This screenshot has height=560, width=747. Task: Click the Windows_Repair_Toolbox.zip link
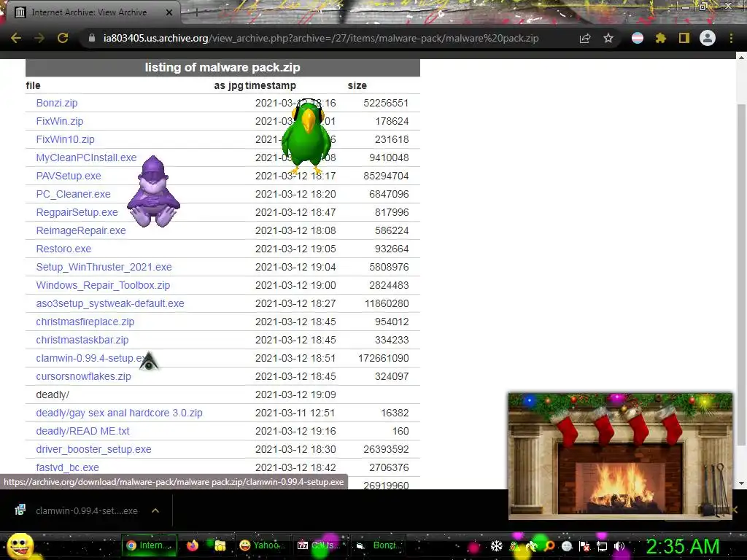pos(103,285)
